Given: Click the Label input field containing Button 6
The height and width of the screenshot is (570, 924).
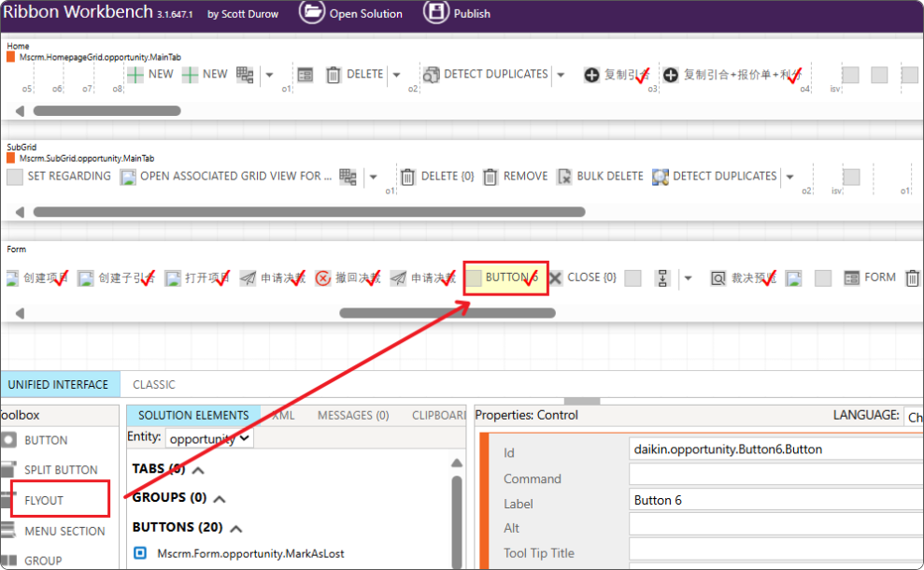Looking at the screenshot, I should tap(775, 500).
